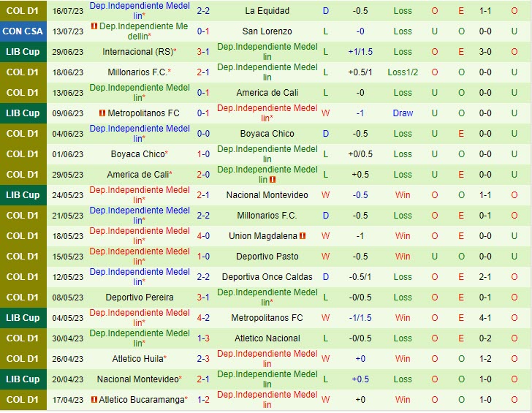532x413 pixels.
Task: Open LIB Cup label for 20/04/23 match
Action: pos(23,379)
